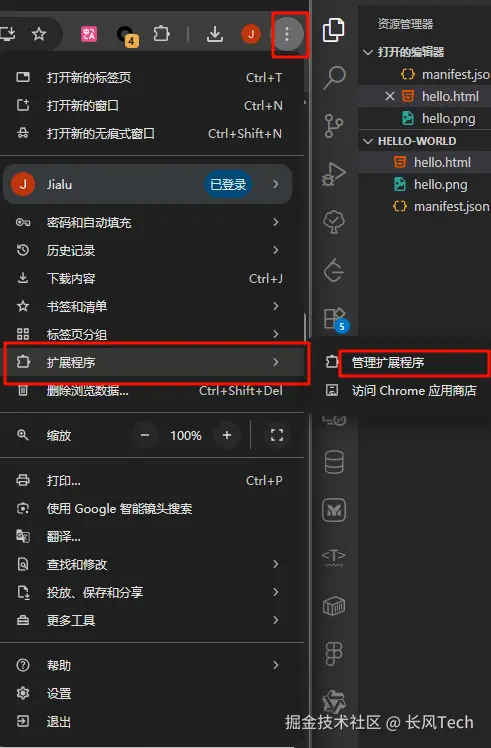Open VS Code Extensions icon with badge 5
This screenshot has height=748, width=491.
[335, 320]
